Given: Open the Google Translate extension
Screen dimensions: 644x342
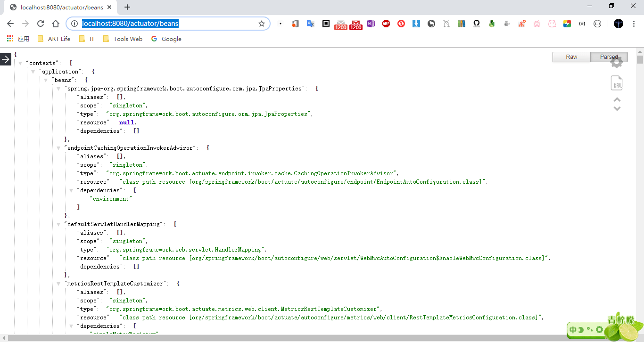Looking at the screenshot, I should (x=310, y=24).
